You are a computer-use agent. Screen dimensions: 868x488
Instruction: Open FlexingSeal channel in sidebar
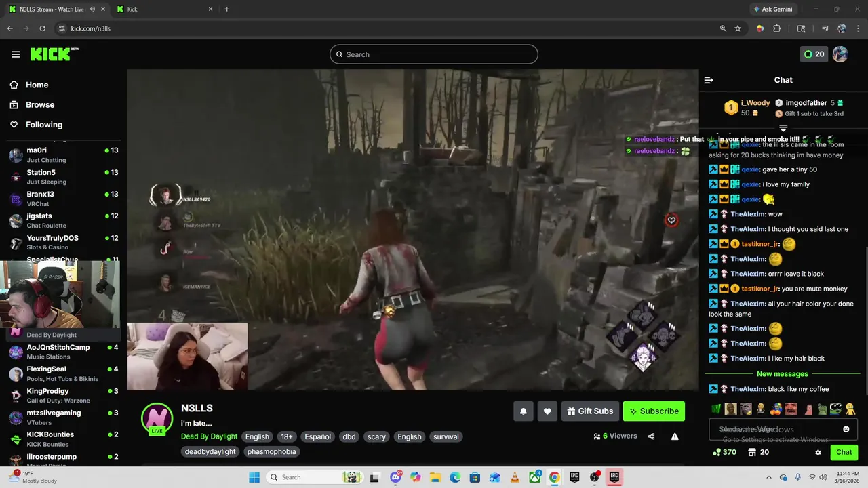(x=63, y=373)
